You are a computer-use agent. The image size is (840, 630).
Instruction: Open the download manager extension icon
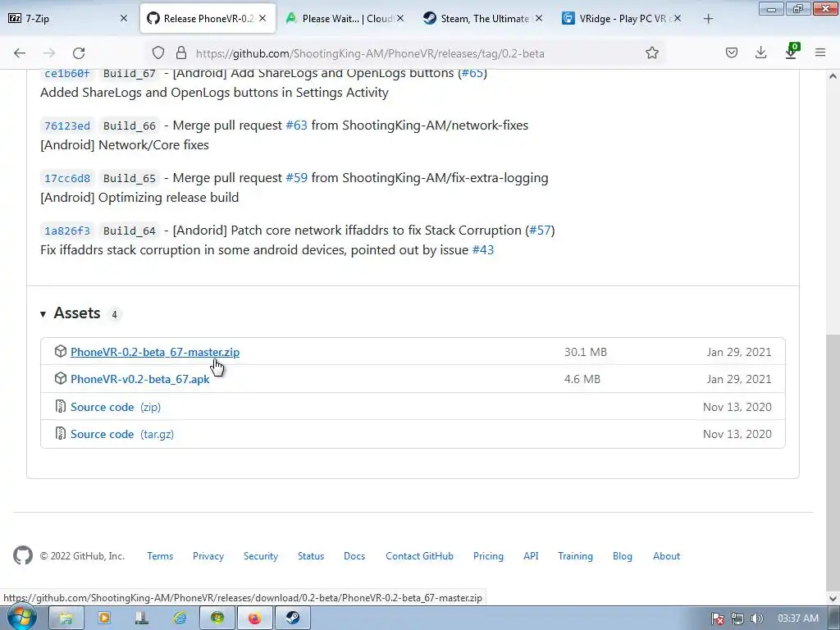point(792,52)
